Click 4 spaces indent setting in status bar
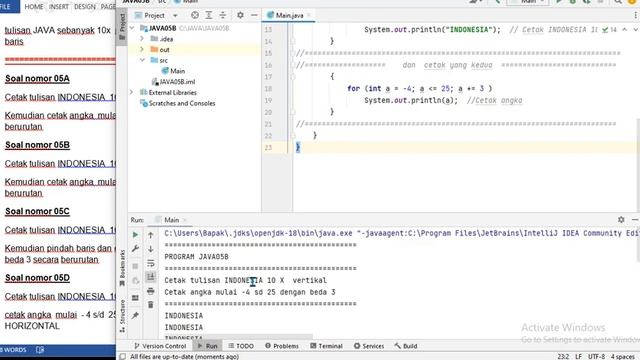The image size is (640, 360). (622, 356)
